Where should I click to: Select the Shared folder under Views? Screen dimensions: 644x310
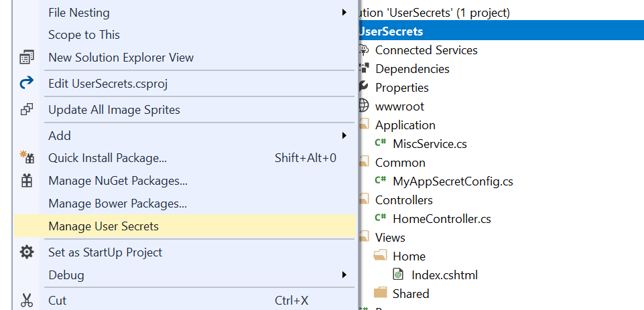coord(411,293)
